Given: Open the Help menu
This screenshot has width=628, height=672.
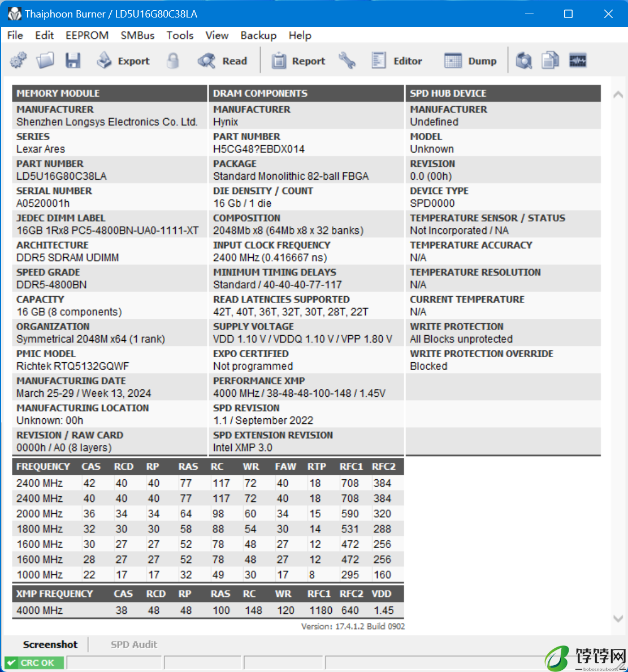Looking at the screenshot, I should [300, 35].
